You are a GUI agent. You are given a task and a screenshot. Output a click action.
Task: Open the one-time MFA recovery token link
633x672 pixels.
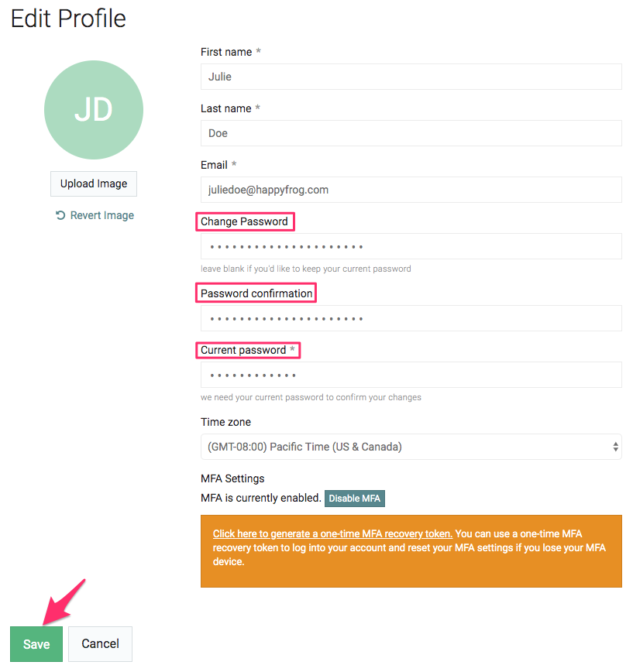coord(332,533)
